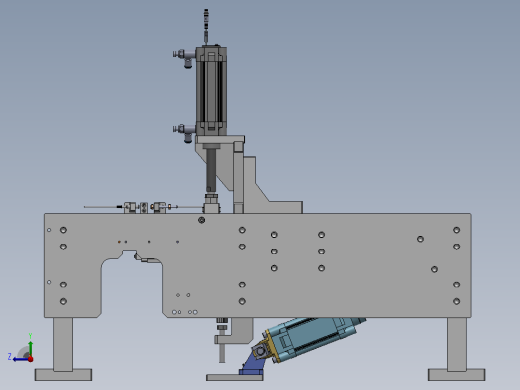Viewport: 520px width, 390px height.
Task: Select the left support leg
Action: pyautogui.click(x=63, y=344)
